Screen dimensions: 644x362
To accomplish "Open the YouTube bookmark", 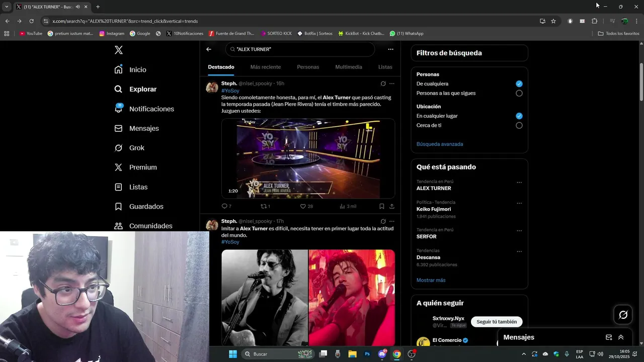I will tap(31, 34).
